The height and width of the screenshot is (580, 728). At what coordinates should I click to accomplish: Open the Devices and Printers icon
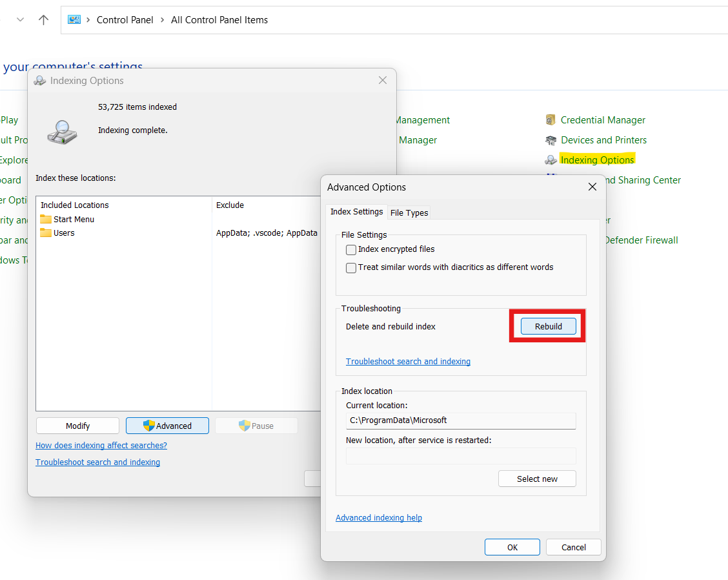tap(551, 140)
